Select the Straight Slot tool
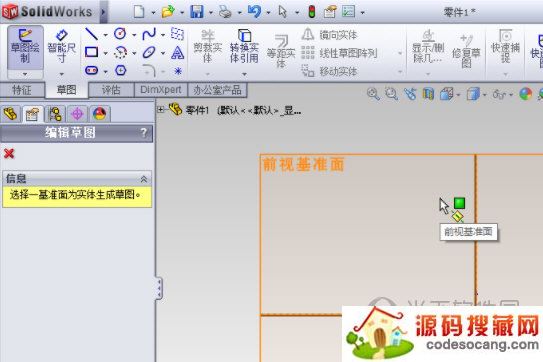Viewport: 543px width, 362px height. click(x=91, y=71)
